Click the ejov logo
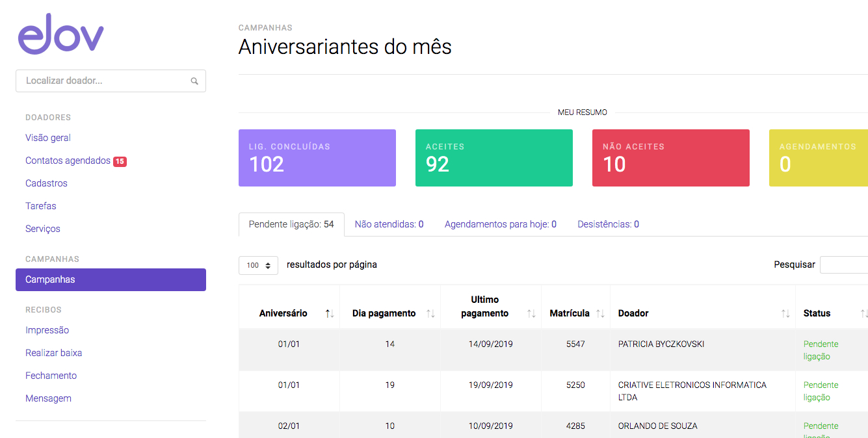Screen dimensions: 868x438 point(60,34)
